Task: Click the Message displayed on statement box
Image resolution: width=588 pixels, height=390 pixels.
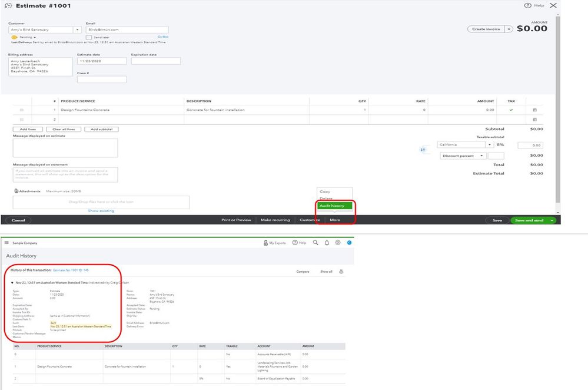Action: [x=65, y=175]
